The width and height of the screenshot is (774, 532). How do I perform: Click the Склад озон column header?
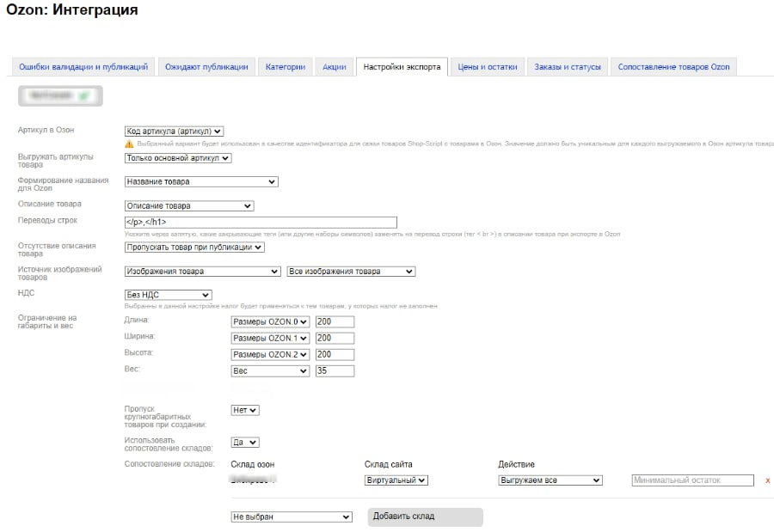(252, 464)
